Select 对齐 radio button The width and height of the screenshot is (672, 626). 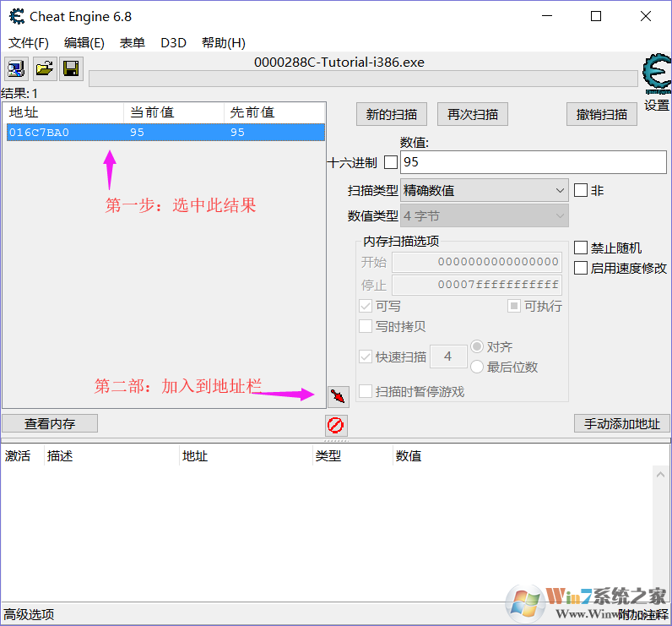477,346
